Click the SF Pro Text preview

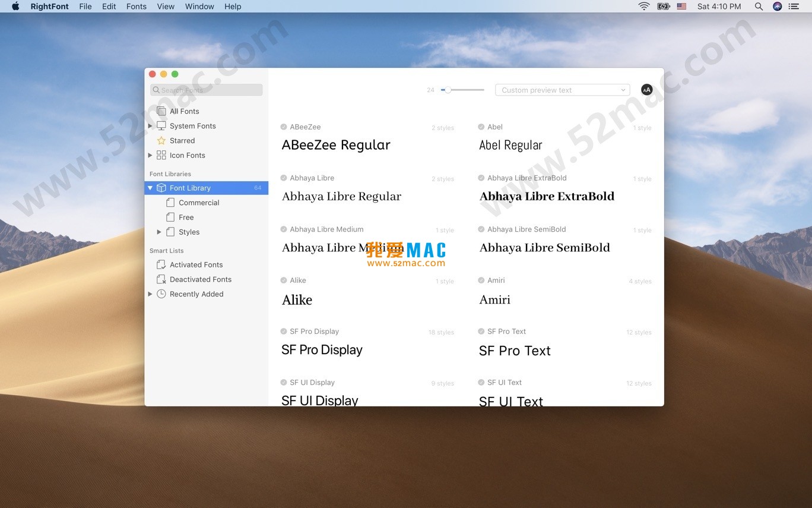(x=515, y=351)
